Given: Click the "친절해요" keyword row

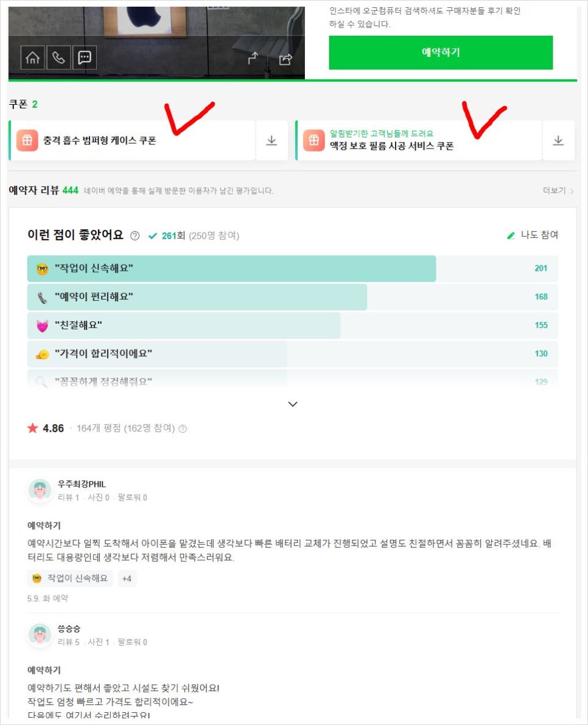Looking at the screenshot, I should point(293,325).
